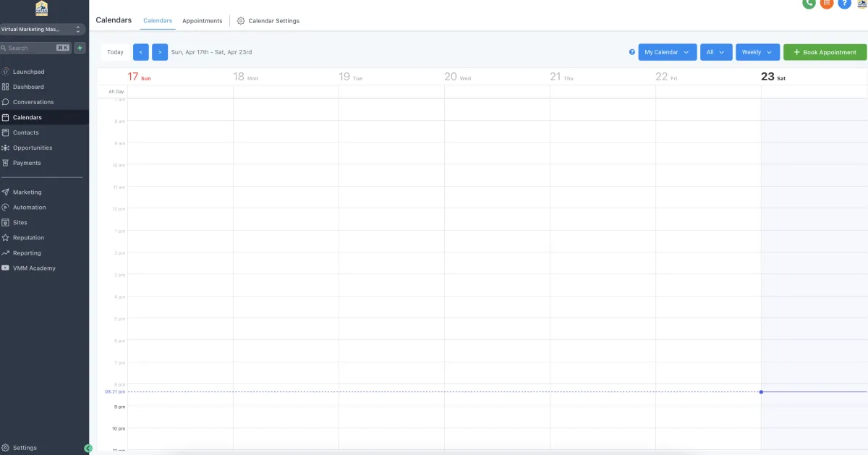The height and width of the screenshot is (455, 868).
Task: Open the All filter dropdown
Action: click(716, 52)
